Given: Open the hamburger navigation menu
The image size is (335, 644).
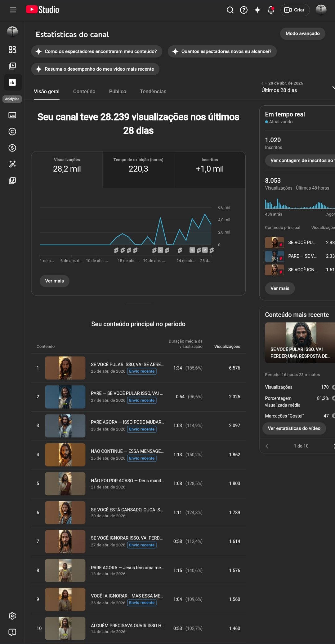Looking at the screenshot, I should coord(13,10).
